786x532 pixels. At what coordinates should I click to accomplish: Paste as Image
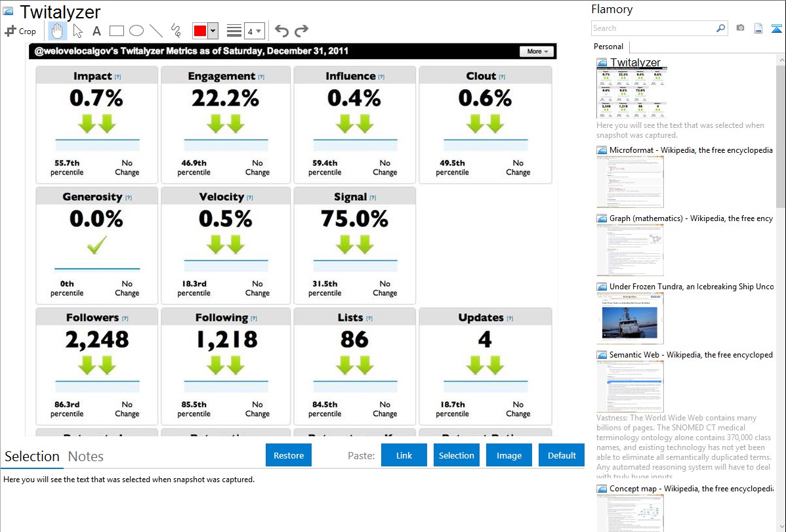click(508, 455)
